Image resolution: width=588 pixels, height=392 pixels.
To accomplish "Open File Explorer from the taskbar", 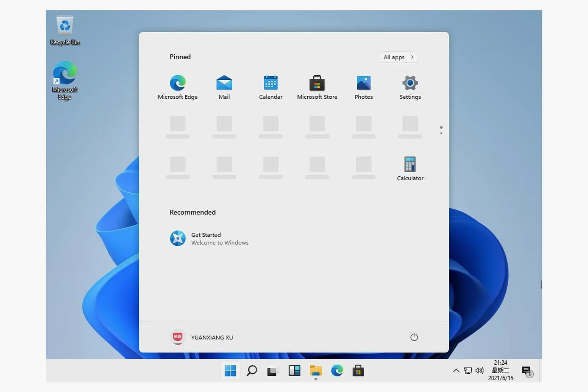I will point(315,371).
